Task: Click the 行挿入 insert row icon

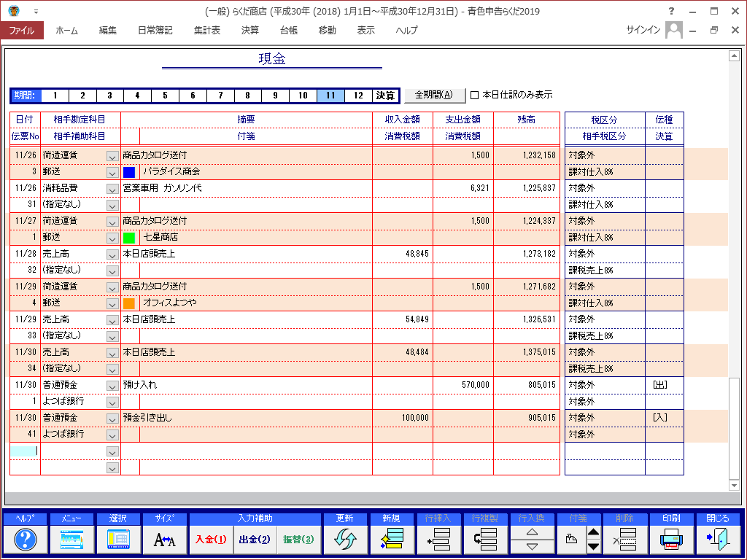Action: 438,540
